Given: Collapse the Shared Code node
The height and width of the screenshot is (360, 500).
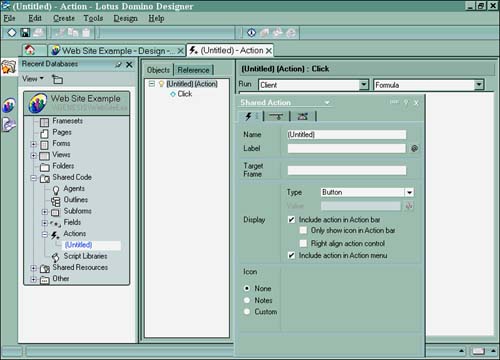Looking at the screenshot, I should (34, 178).
